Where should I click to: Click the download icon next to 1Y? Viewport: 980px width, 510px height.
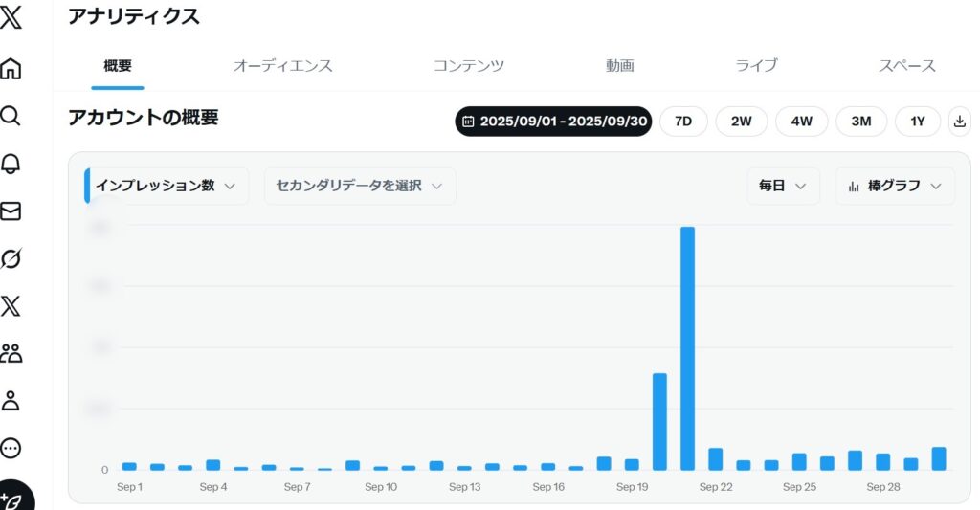pos(960,122)
